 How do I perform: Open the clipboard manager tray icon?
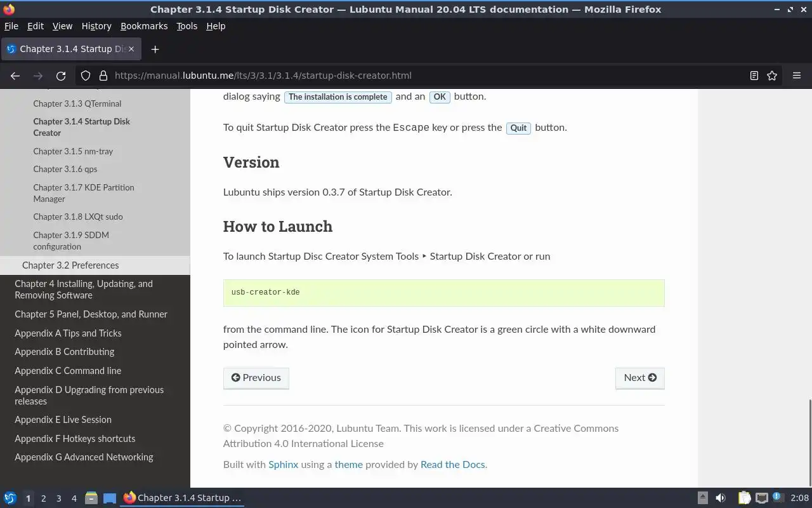point(744,498)
